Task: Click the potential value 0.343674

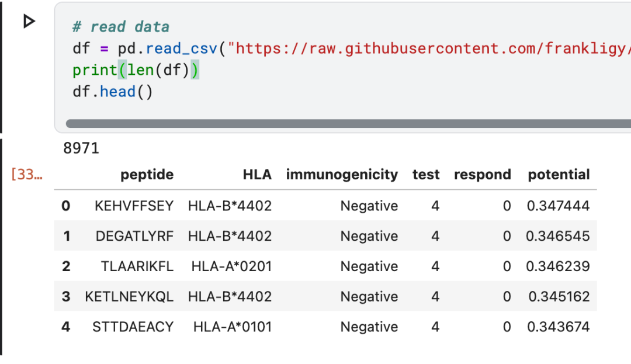Action: click(x=558, y=327)
